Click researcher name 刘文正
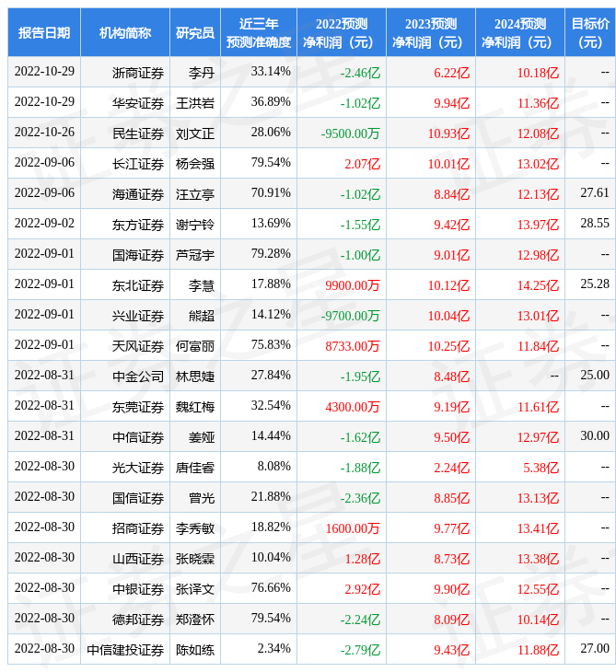 point(195,133)
